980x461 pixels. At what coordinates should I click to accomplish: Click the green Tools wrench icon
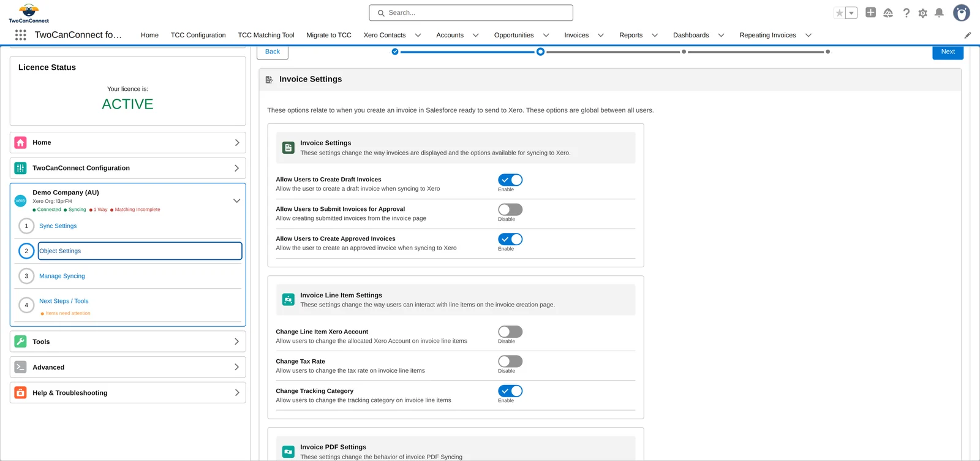tap(20, 341)
